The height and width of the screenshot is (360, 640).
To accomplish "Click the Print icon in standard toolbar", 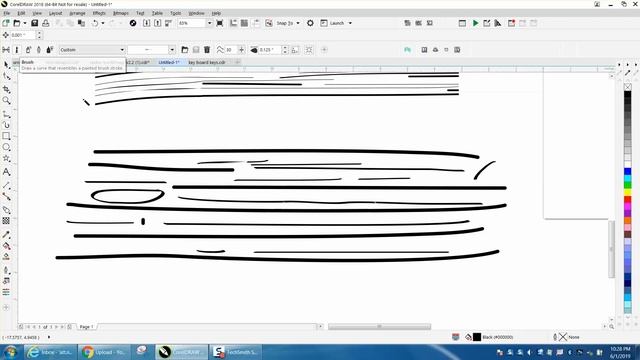I will (x=46, y=23).
